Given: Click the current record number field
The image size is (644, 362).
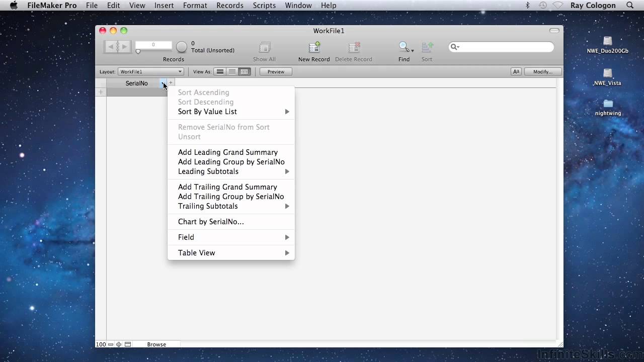Looking at the screenshot, I should [x=153, y=45].
